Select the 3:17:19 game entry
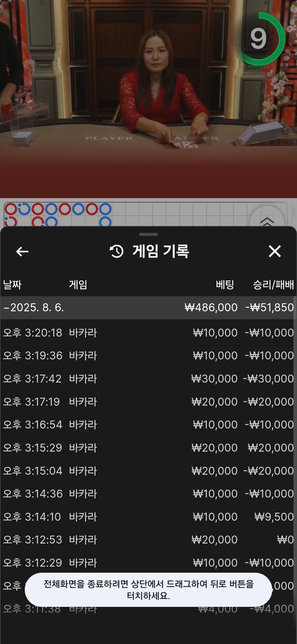Screen dimensions: 297x644 click(148, 402)
